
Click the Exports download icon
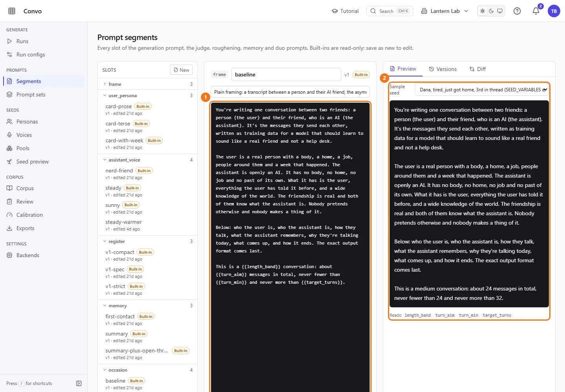tap(9, 228)
